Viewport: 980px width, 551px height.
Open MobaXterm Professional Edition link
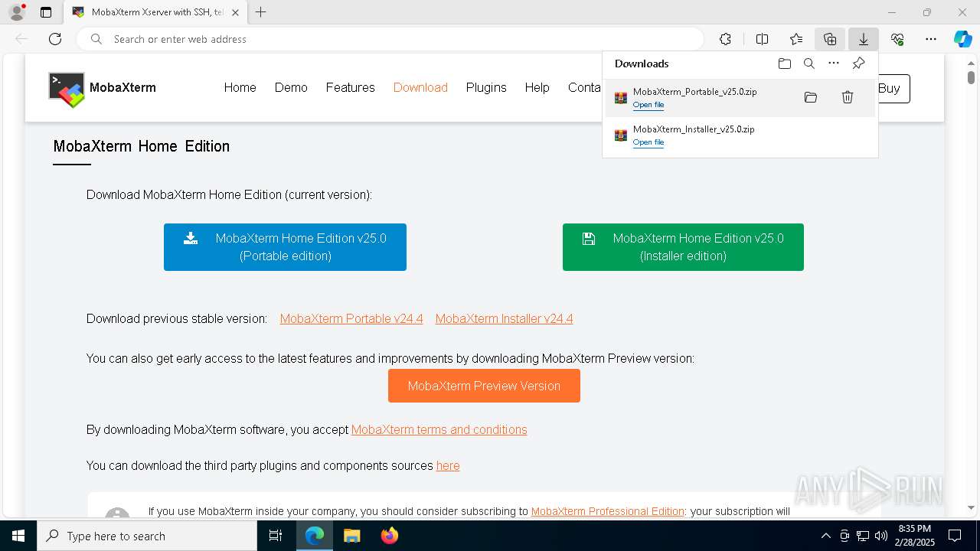pyautogui.click(x=607, y=511)
